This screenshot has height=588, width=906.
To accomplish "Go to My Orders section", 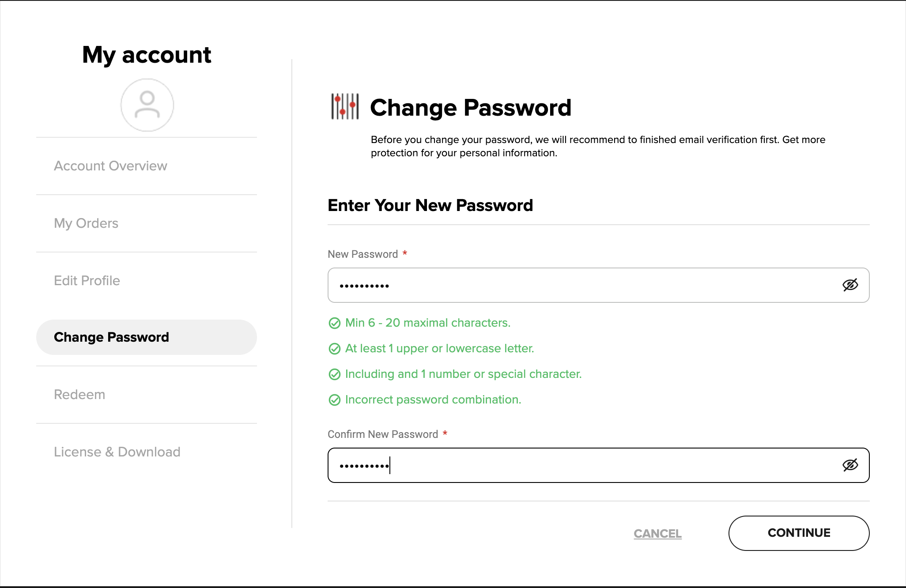I will tap(86, 223).
